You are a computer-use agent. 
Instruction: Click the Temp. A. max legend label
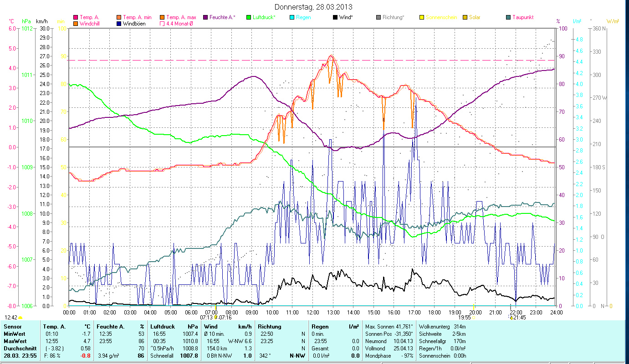coord(181,18)
